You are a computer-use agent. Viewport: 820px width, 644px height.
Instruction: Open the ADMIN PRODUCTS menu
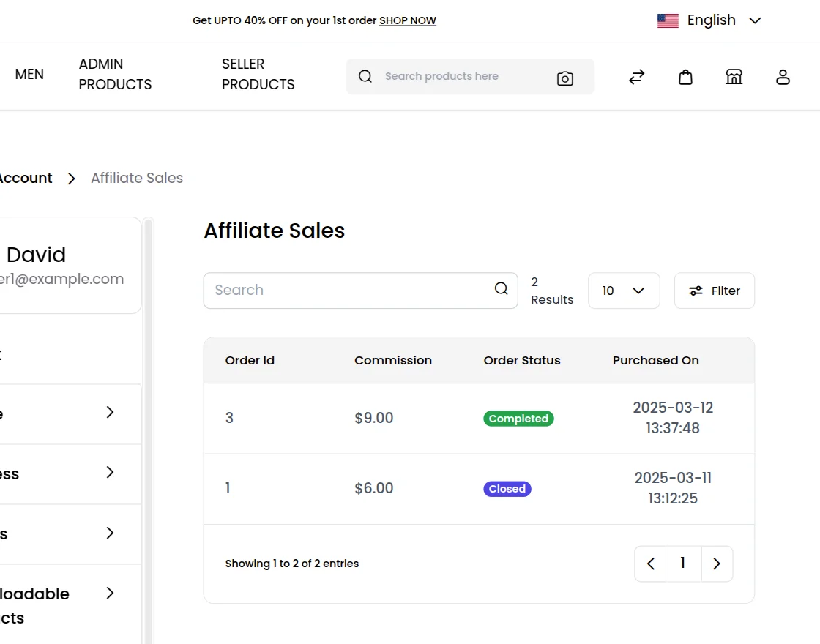click(x=114, y=75)
